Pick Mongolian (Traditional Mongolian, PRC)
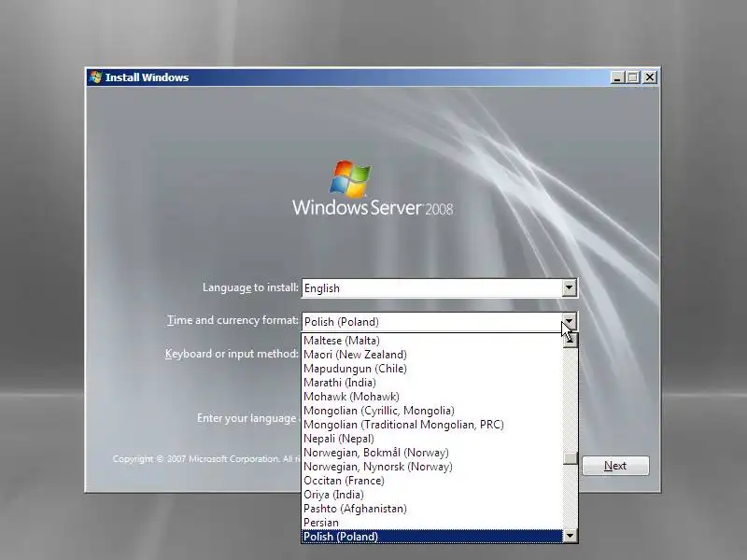The width and height of the screenshot is (747, 560). tap(432, 425)
